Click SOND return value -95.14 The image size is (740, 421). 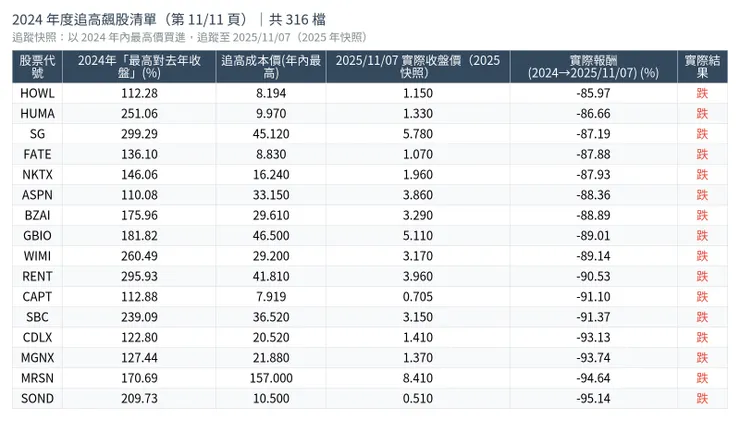pos(593,399)
